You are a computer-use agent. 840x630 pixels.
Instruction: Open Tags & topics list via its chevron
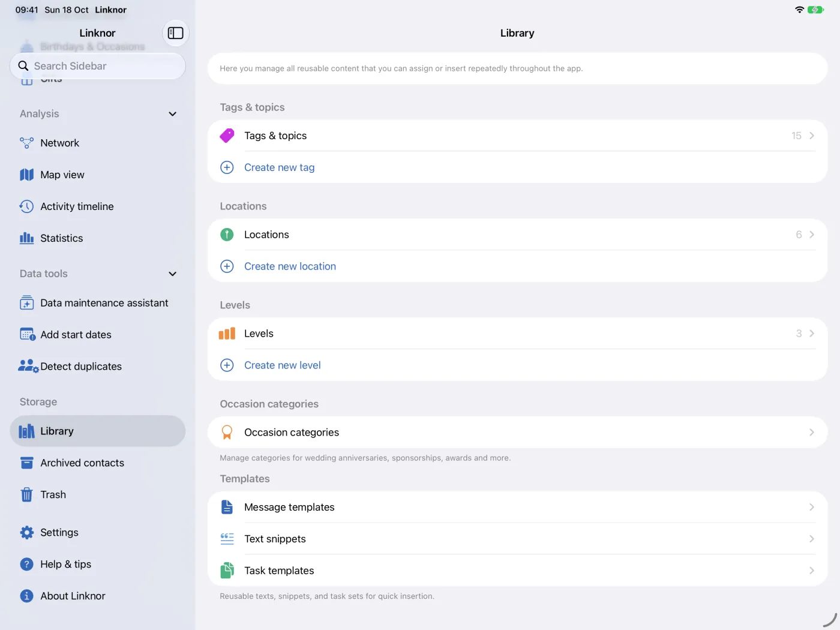[x=811, y=136]
